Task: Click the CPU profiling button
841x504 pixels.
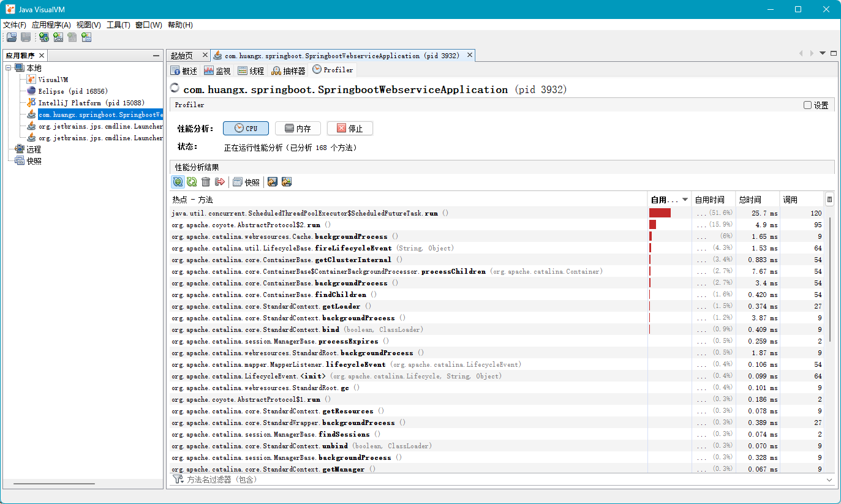Action: (x=246, y=129)
